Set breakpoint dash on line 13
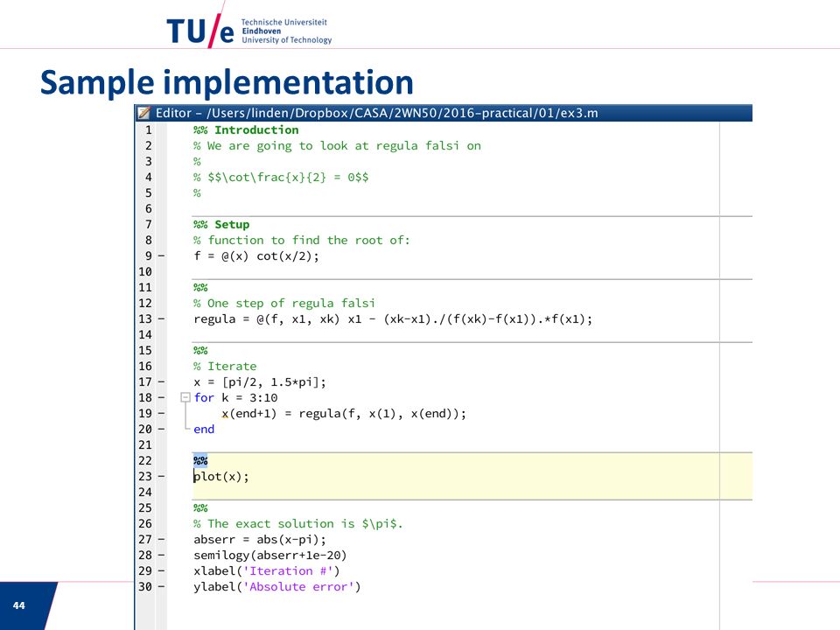 pos(161,319)
